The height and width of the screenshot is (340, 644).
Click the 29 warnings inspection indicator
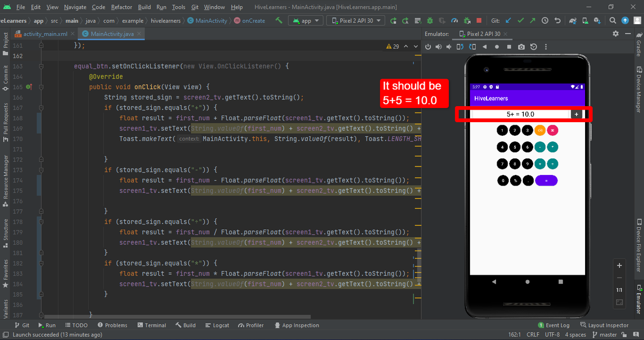pyautogui.click(x=392, y=46)
